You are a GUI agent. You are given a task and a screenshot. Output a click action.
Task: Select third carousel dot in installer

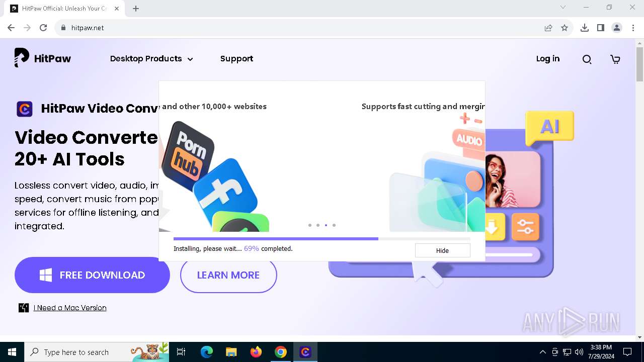coord(326,225)
